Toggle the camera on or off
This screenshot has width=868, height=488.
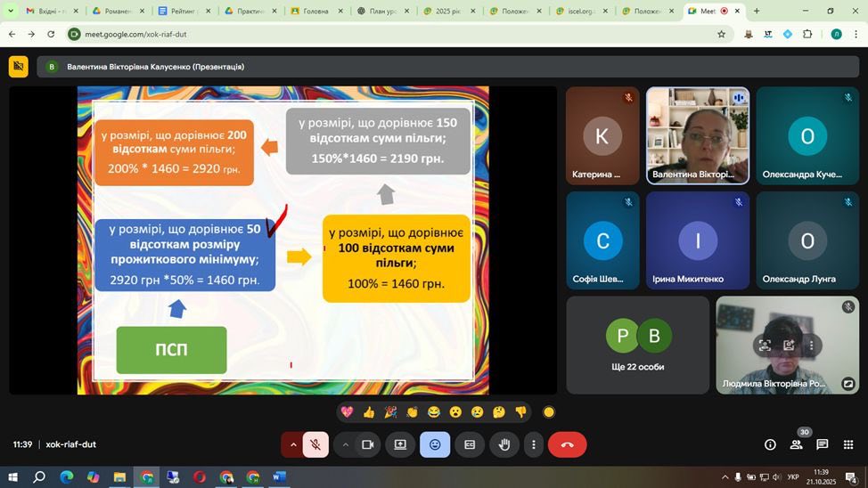pos(367,444)
